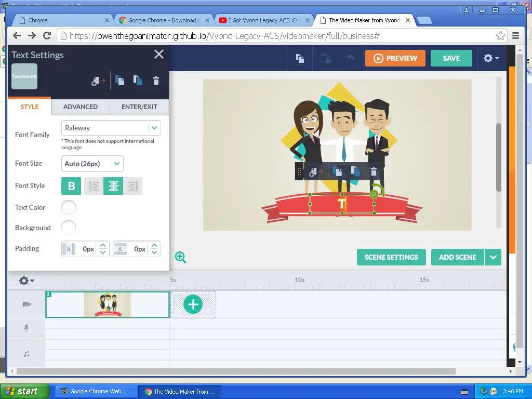532x399 pixels.
Task: Click trash icon in Text Settings header
Action: (156, 81)
